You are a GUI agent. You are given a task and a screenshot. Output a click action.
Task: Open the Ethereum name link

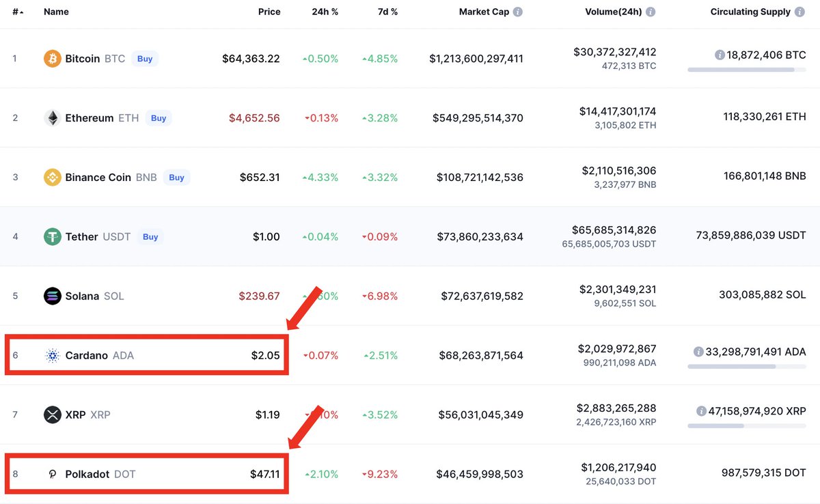pyautogui.click(x=90, y=118)
